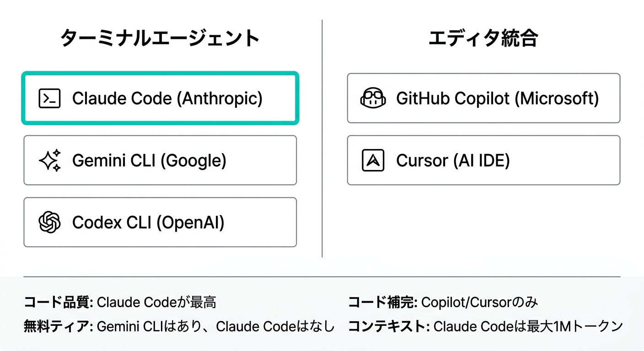Click the bold コード補完 label
Screen dimensions: 644x351
pos(382,302)
